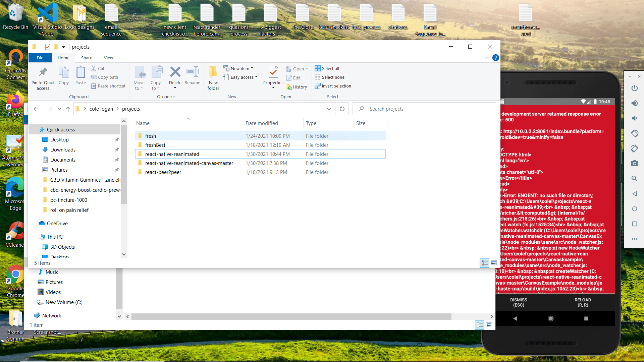Viewport: 644px width, 362px height.
Task: Switch to large icons view toggle
Action: (x=494, y=263)
